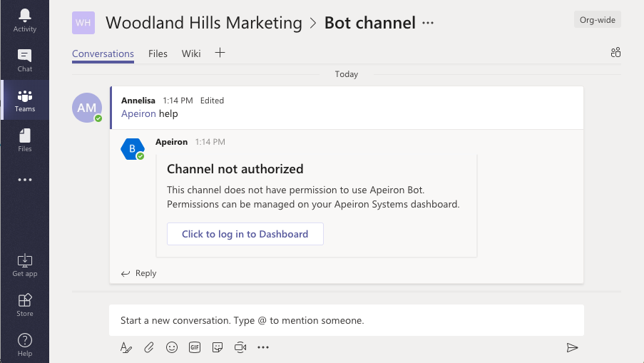The height and width of the screenshot is (363, 644).
Task: Click the Apeiron sender name
Action: (171, 142)
